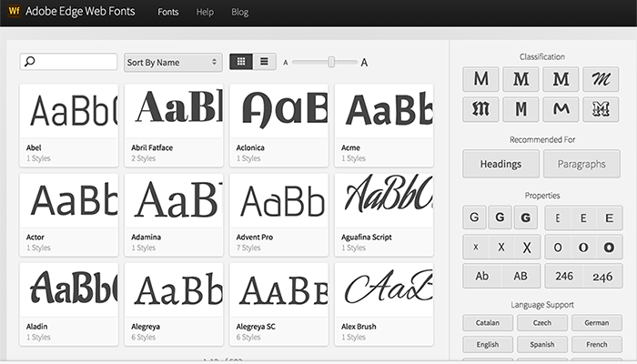Filter by monospaced classification
Viewport: 637px width, 364px height.
pyautogui.click(x=521, y=109)
